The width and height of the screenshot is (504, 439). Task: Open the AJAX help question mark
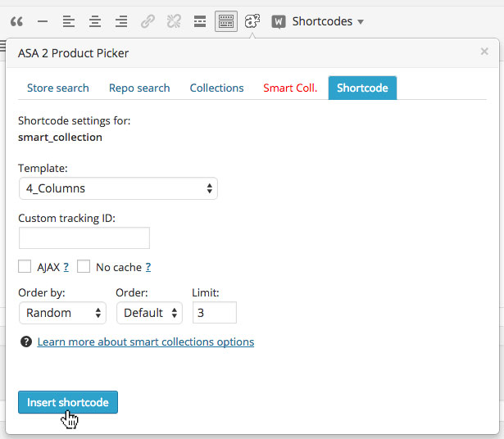click(x=66, y=267)
